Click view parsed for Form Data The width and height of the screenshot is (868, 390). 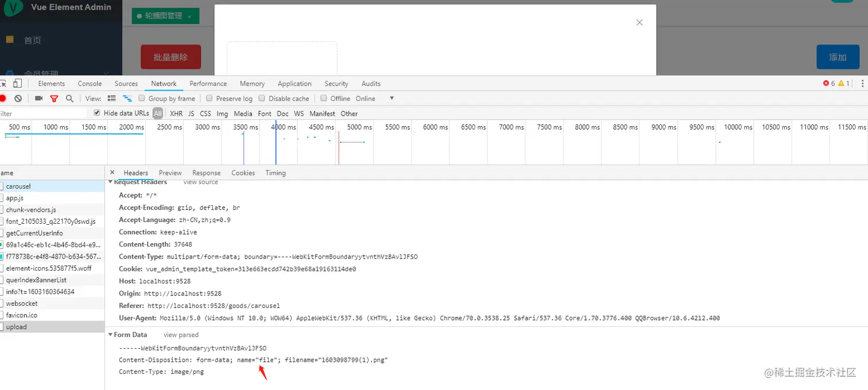pos(181,335)
